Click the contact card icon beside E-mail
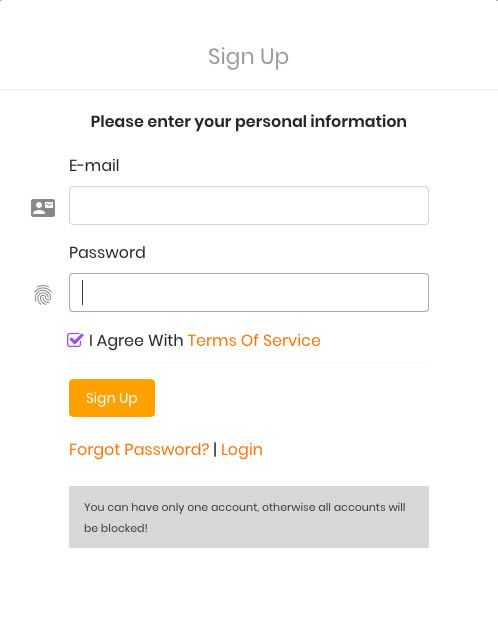 (43, 208)
